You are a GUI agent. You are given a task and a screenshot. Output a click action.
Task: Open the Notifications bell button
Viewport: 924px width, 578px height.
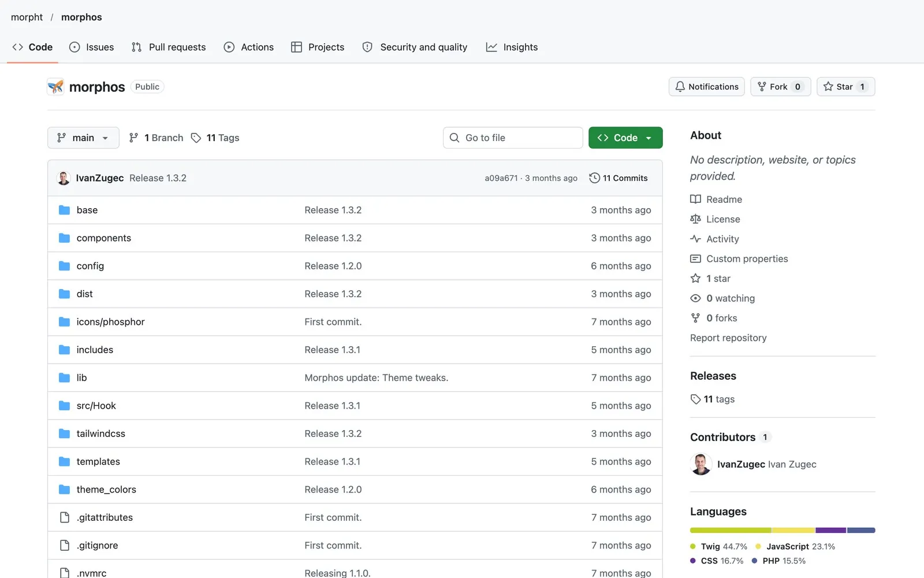coord(707,87)
